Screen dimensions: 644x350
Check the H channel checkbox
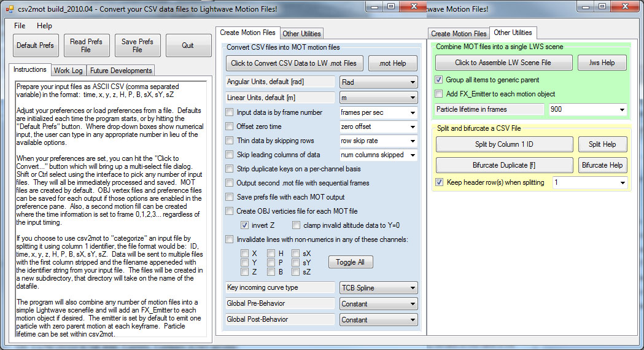coord(271,254)
